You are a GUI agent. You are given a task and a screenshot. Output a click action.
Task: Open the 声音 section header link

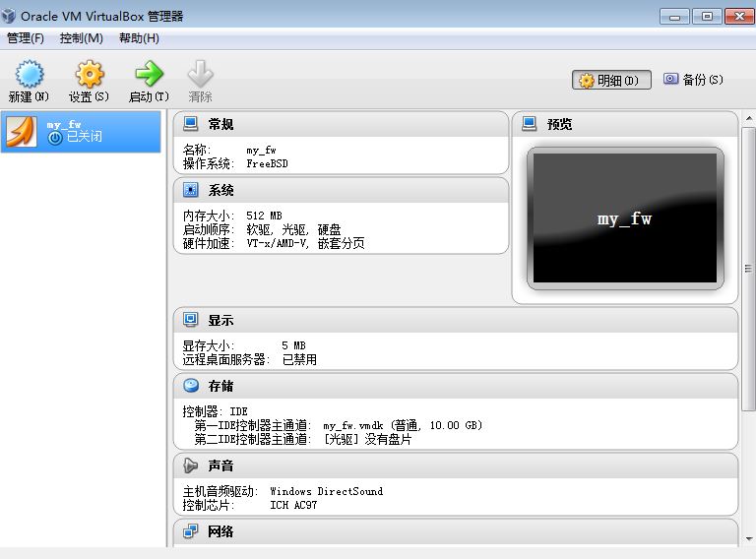(x=220, y=466)
